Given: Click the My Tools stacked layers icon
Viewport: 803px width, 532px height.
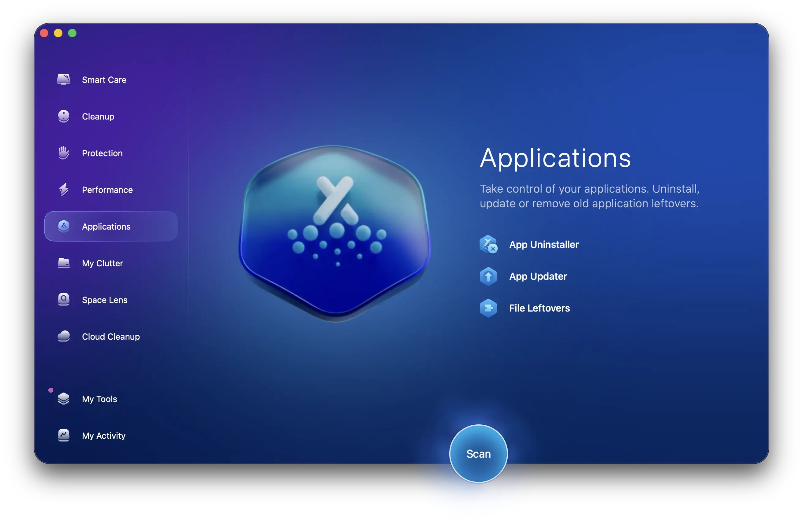Looking at the screenshot, I should click(x=63, y=399).
